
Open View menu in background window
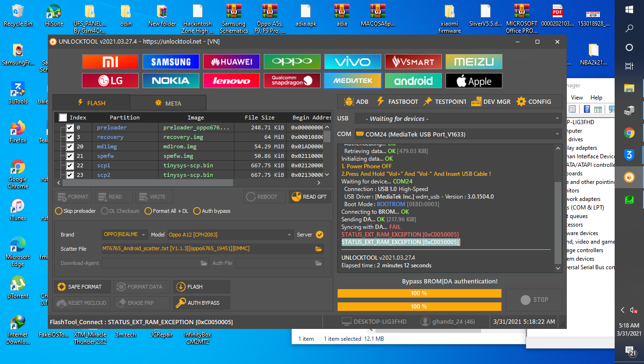pos(577,97)
